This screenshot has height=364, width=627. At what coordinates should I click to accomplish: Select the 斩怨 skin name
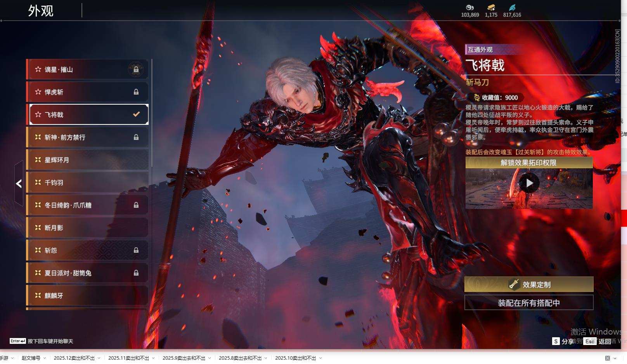pyautogui.click(x=51, y=250)
